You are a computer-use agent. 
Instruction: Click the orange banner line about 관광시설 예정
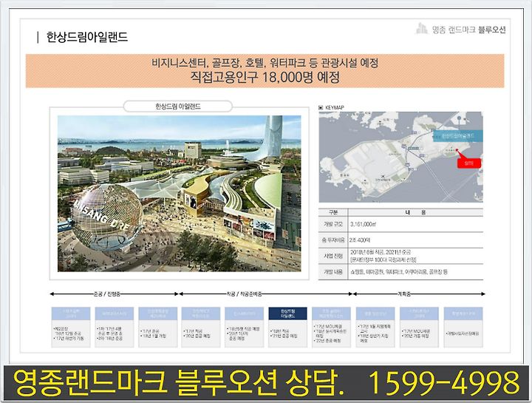coord(265,63)
